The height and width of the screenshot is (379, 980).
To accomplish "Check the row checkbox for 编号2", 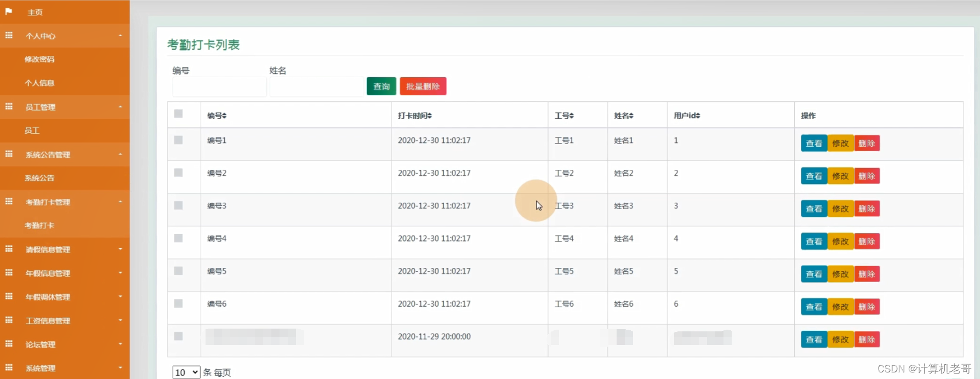I will [178, 173].
